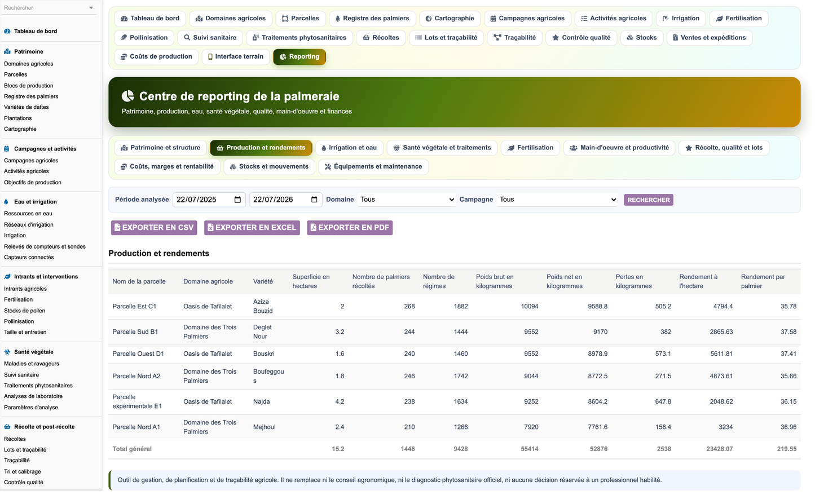815x504 pixels.
Task: Click the Domaines agricoles icon in top navigation
Action: [x=199, y=19]
